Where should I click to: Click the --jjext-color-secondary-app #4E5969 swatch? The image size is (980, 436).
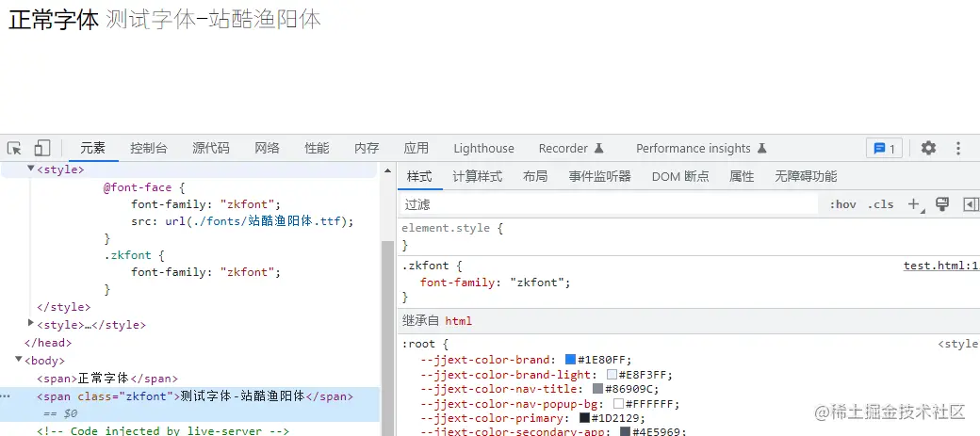pyautogui.click(x=625, y=431)
